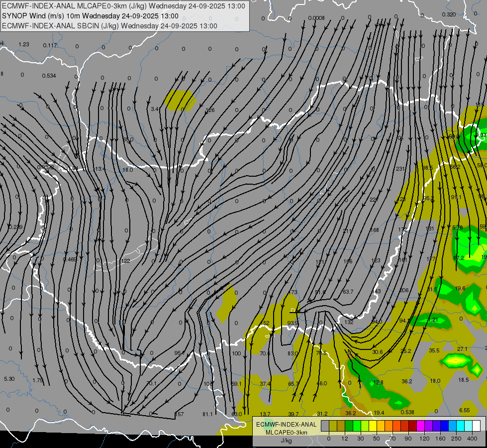Click the map value 168
This screenshot has height=448, width=487.
(375, 230)
